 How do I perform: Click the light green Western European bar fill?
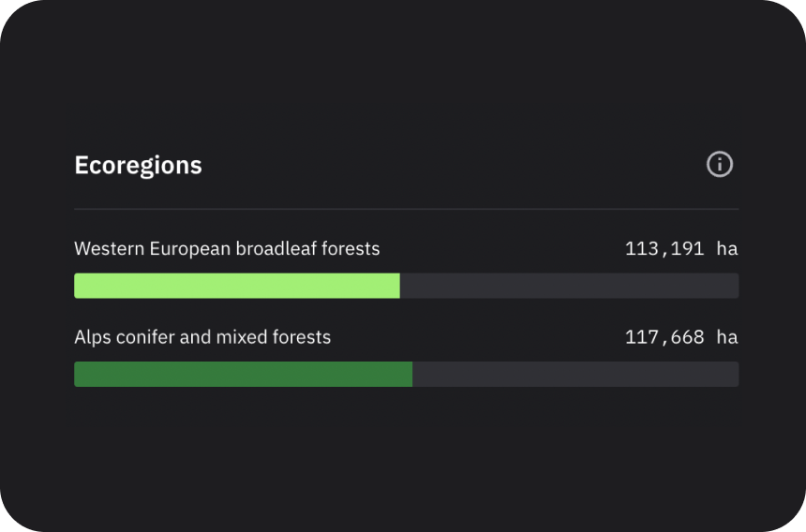[236, 286]
